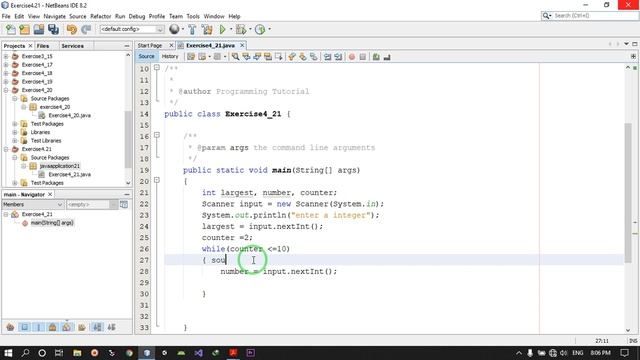Click the New Project toolbar icon
This screenshot has width=640, height=360.
coord(24,29)
